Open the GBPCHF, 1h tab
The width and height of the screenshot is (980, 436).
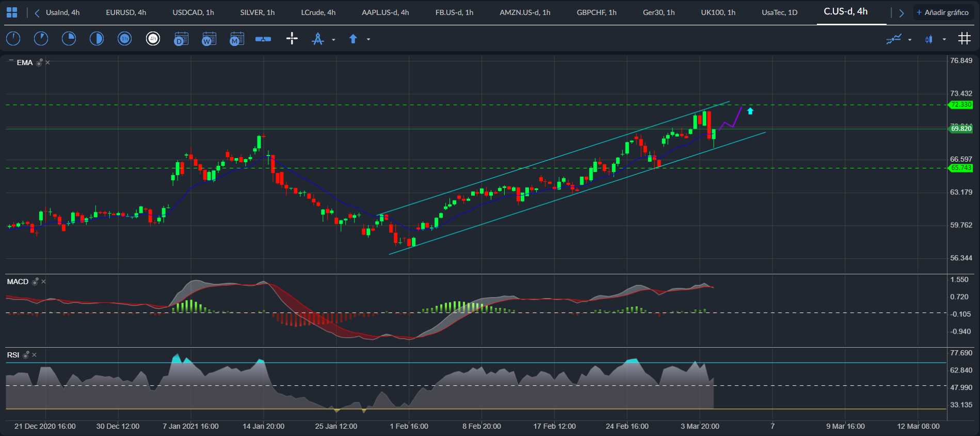[597, 12]
